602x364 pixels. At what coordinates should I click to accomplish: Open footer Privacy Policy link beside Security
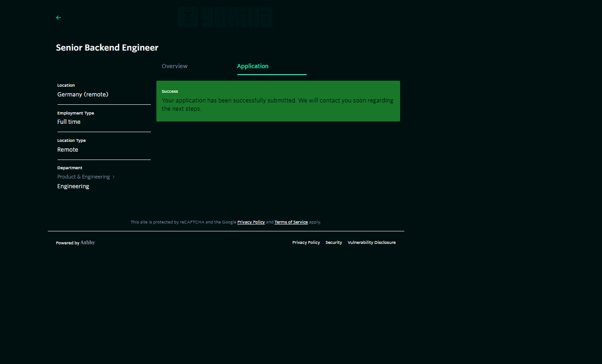306,243
